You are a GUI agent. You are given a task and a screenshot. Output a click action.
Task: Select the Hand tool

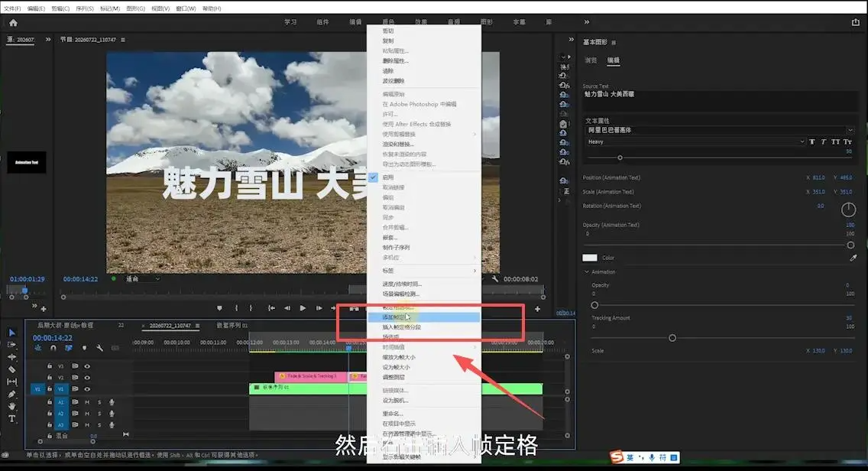(12, 406)
